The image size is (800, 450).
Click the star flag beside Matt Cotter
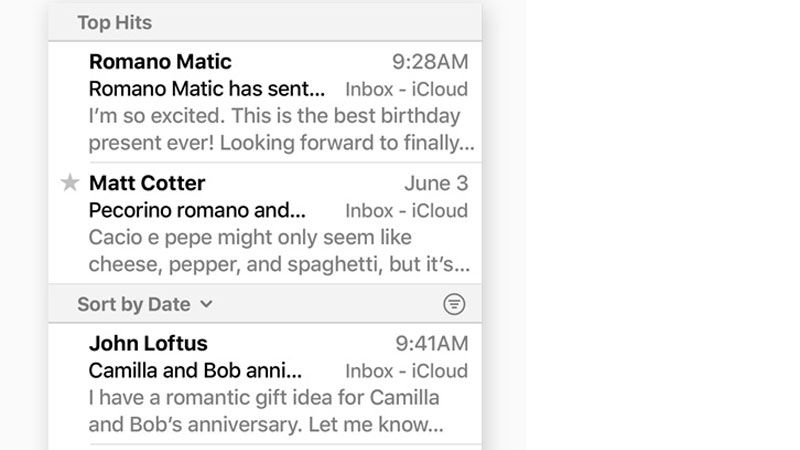[70, 182]
